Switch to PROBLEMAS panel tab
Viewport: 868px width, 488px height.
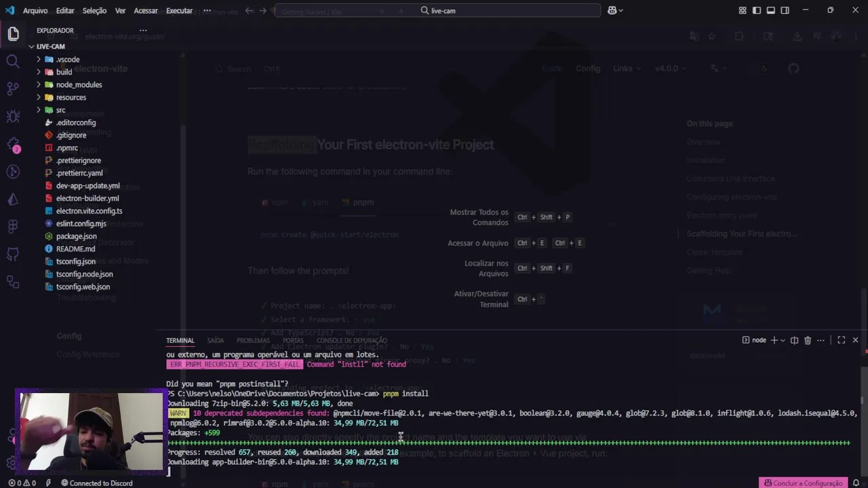[253, 340]
